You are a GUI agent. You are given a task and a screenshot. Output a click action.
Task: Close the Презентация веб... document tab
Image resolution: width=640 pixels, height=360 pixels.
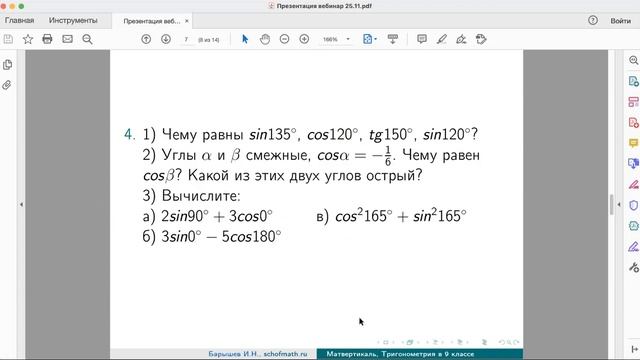point(187,21)
